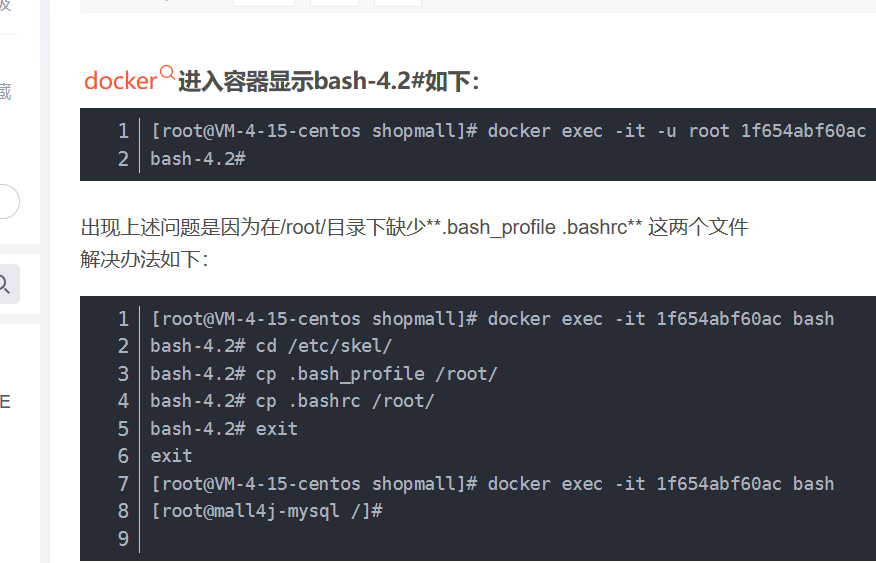Click the partially visible 藏 item in the sidebar
876x563 pixels.
click(x=5, y=91)
